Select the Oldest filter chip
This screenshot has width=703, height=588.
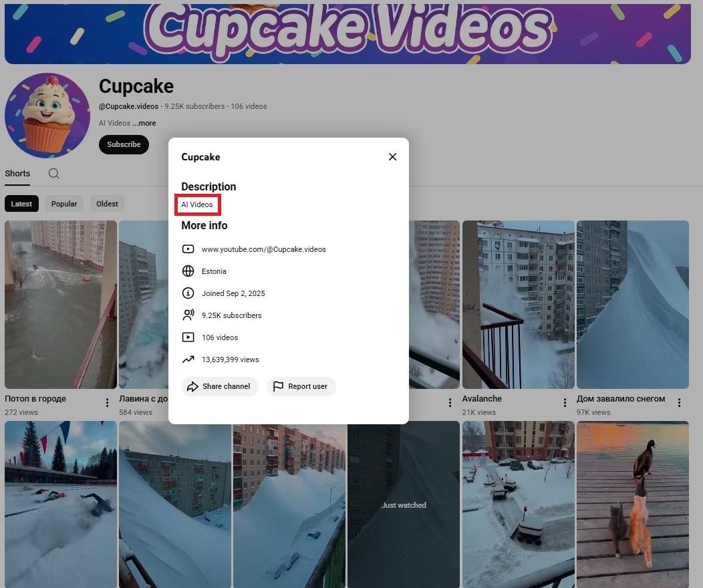point(107,204)
